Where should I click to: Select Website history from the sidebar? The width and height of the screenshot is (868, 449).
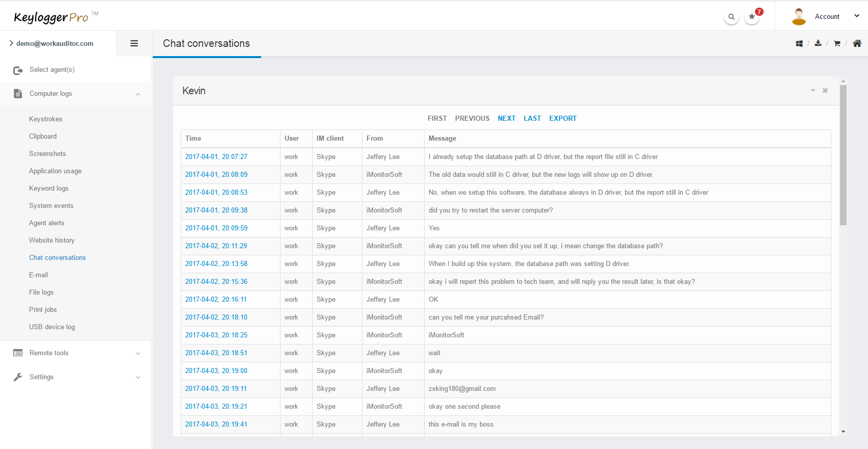point(51,240)
